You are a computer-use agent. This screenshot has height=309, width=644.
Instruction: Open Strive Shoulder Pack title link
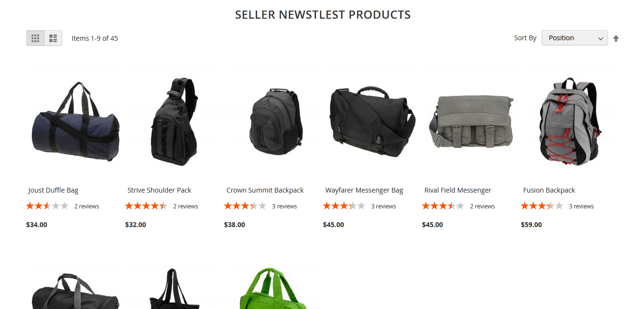click(159, 190)
